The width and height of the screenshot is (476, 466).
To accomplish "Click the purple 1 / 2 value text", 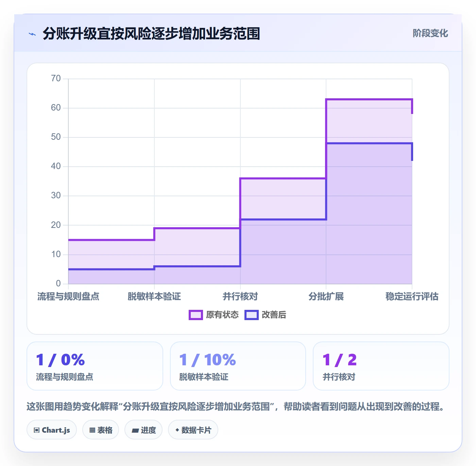I will click(340, 360).
